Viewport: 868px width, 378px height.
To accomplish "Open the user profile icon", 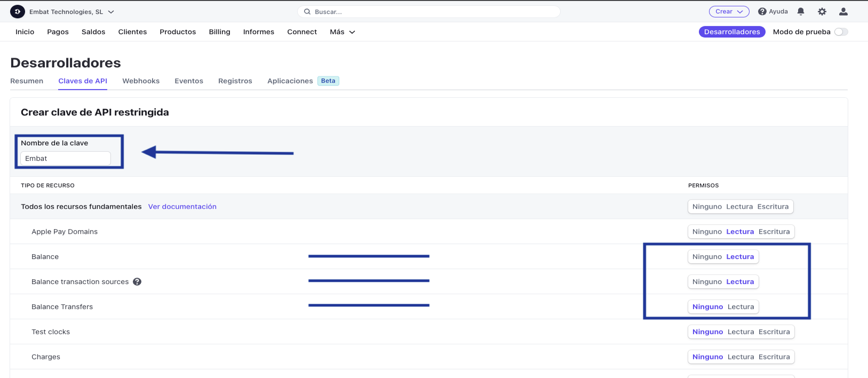I will (843, 11).
